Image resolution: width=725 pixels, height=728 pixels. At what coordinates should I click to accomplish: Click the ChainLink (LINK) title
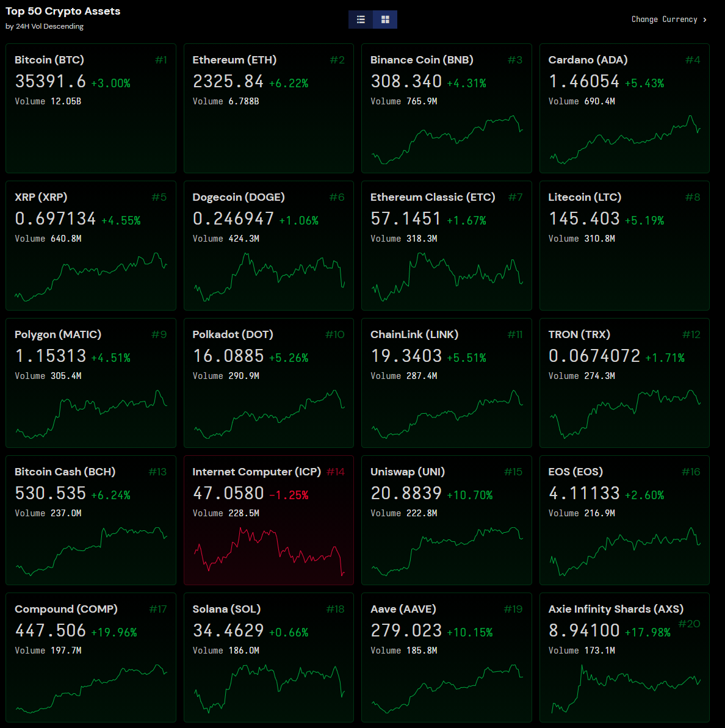click(414, 335)
